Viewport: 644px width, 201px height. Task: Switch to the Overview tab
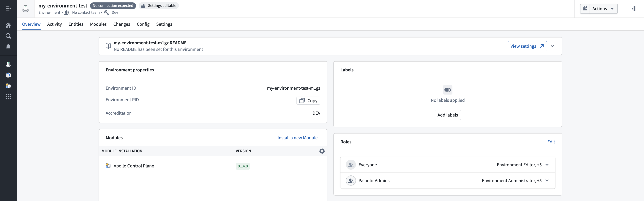click(x=31, y=24)
